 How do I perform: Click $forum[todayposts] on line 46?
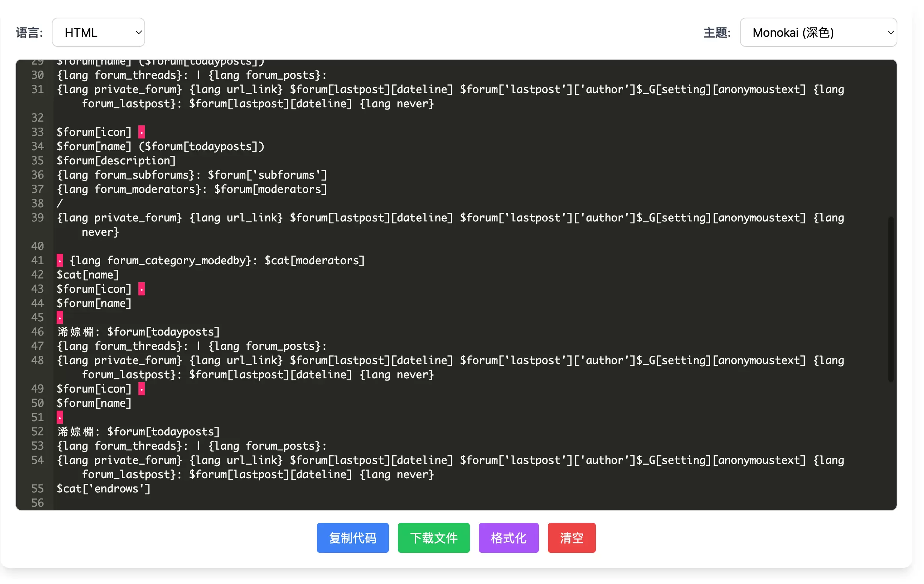[x=163, y=332]
